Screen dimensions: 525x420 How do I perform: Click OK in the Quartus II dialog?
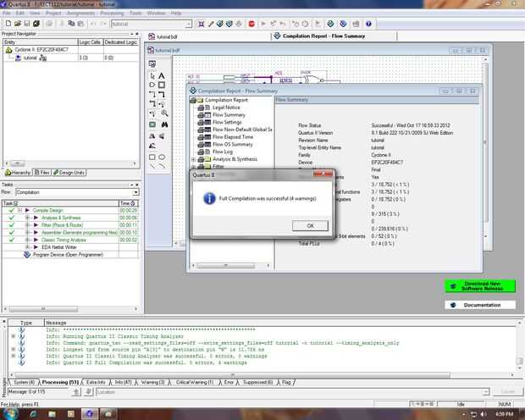pyautogui.click(x=310, y=226)
